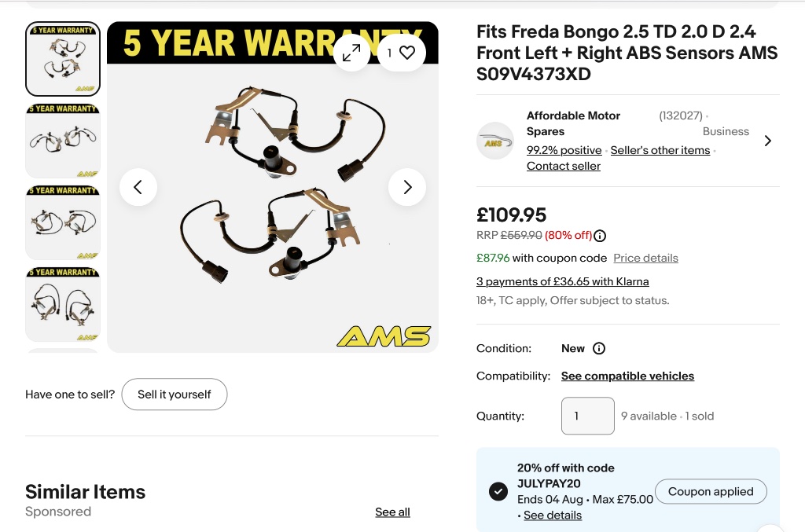Click Condition New info icon
This screenshot has width=805, height=532.
tap(599, 348)
